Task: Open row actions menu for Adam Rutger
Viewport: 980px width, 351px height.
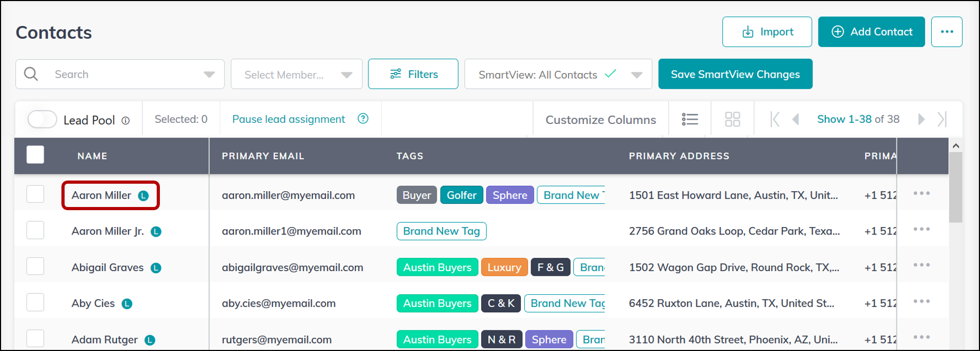Action: [x=922, y=337]
